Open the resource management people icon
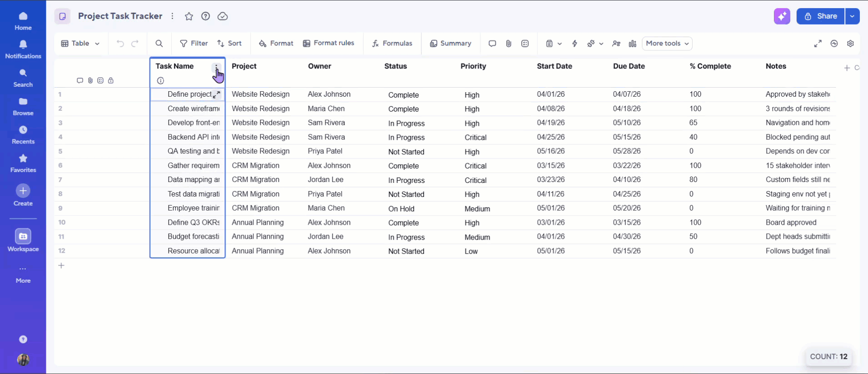Viewport: 868px width, 374px height. tap(616, 44)
